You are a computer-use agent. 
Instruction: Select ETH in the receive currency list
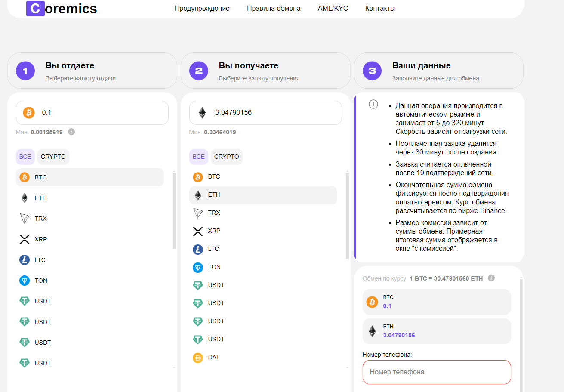[x=214, y=194]
